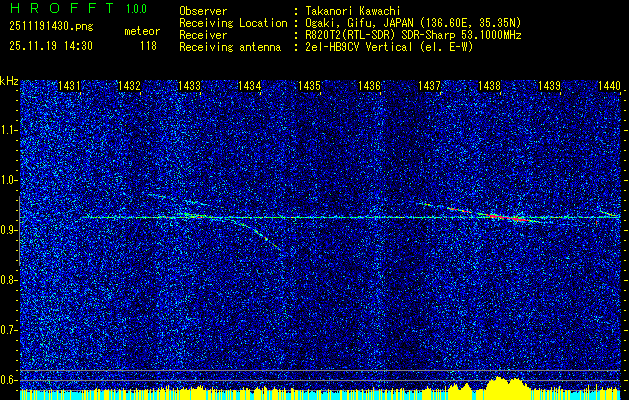Click the Receiving Location field label

[x=233, y=24]
